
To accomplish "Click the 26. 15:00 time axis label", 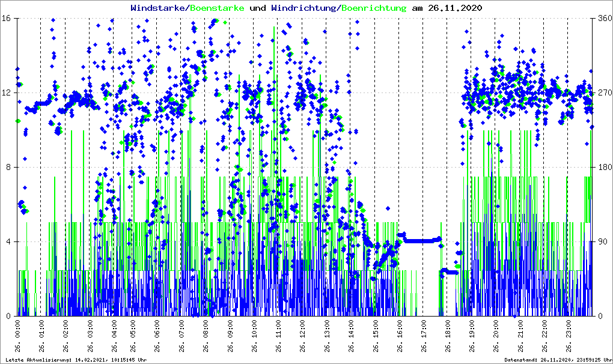I will (375, 336).
